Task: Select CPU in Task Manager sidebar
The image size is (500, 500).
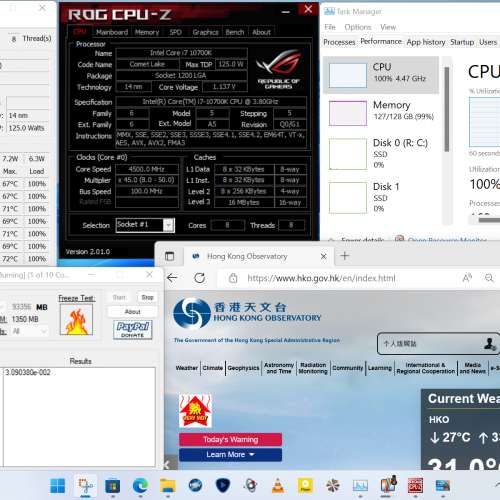Action: pos(381,75)
